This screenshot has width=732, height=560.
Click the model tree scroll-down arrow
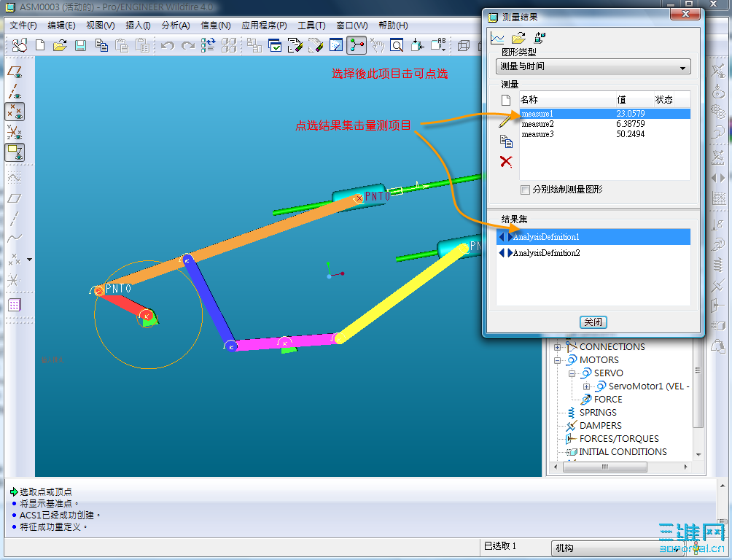point(698,454)
